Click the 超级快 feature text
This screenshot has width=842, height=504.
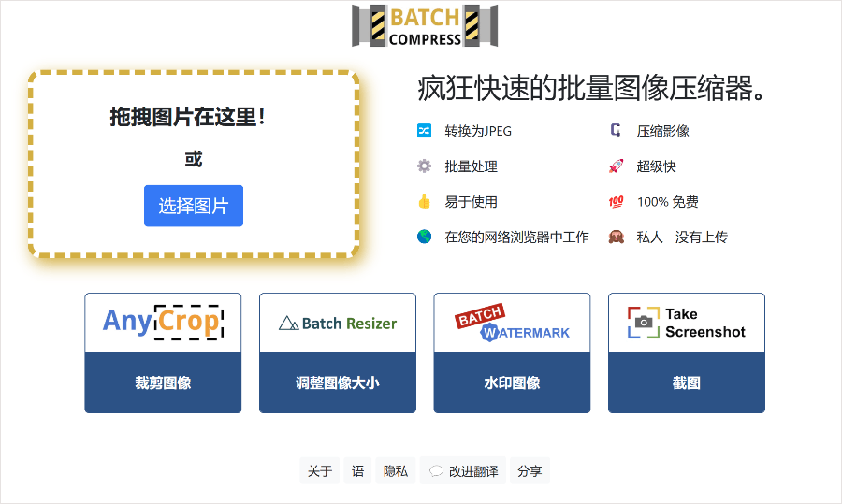point(656,166)
